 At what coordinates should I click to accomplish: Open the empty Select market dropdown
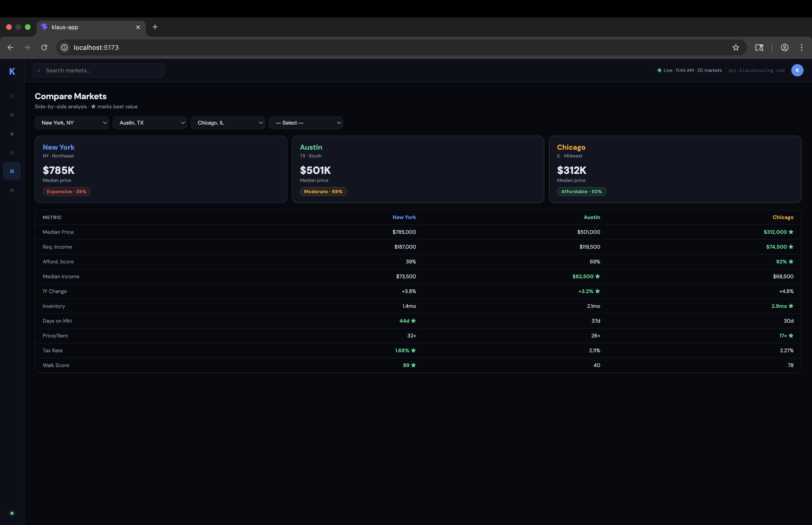tap(306, 123)
